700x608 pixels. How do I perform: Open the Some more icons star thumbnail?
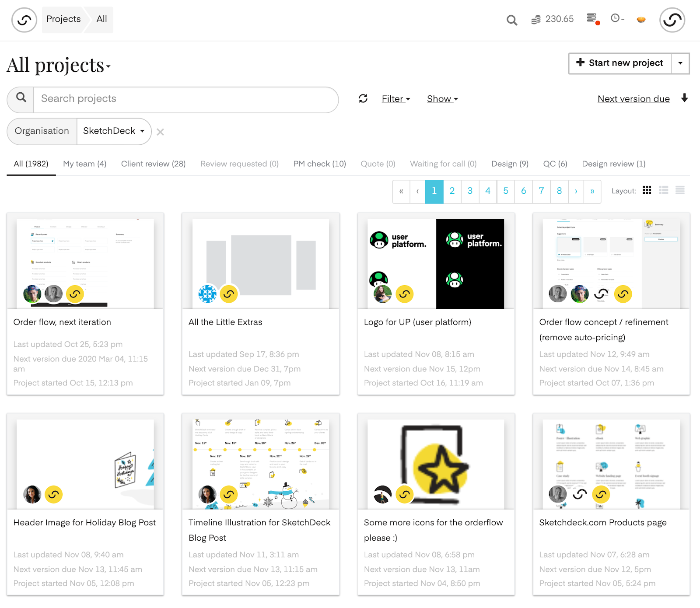click(436, 464)
